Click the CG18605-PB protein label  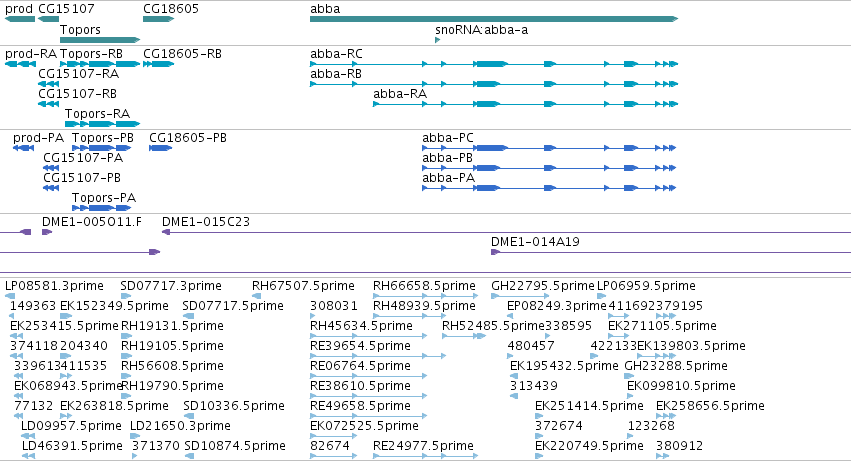[188, 138]
